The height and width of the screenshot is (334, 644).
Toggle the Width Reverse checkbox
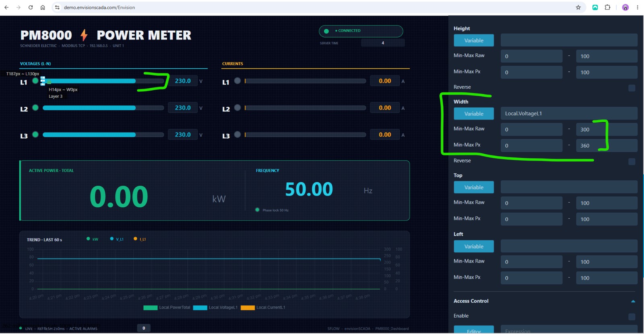(632, 161)
